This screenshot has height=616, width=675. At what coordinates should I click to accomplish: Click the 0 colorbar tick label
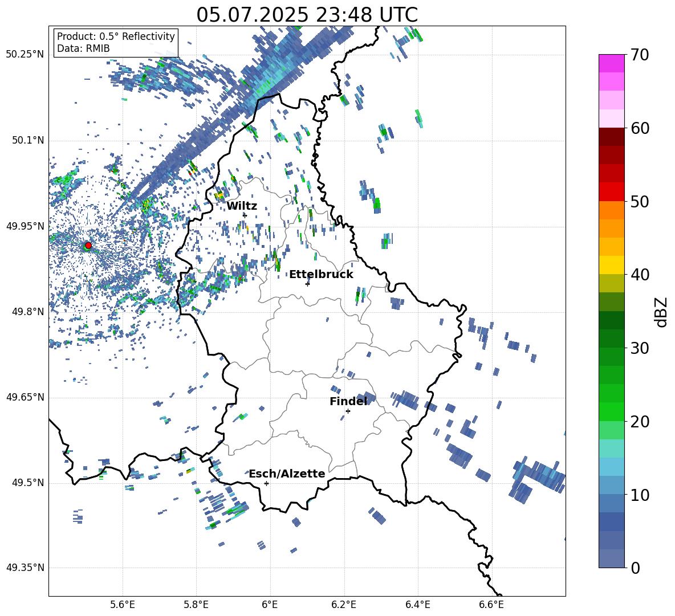(635, 568)
